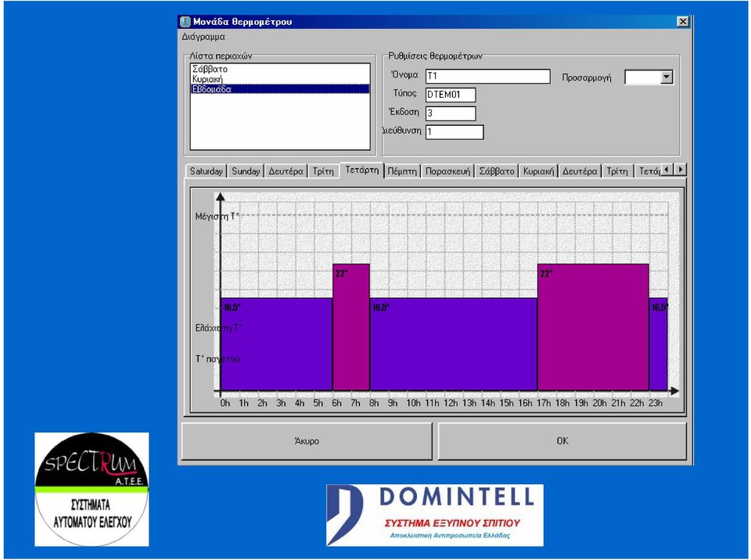Switch to the Saturday tab
This screenshot has width=751, height=560.
[206, 171]
